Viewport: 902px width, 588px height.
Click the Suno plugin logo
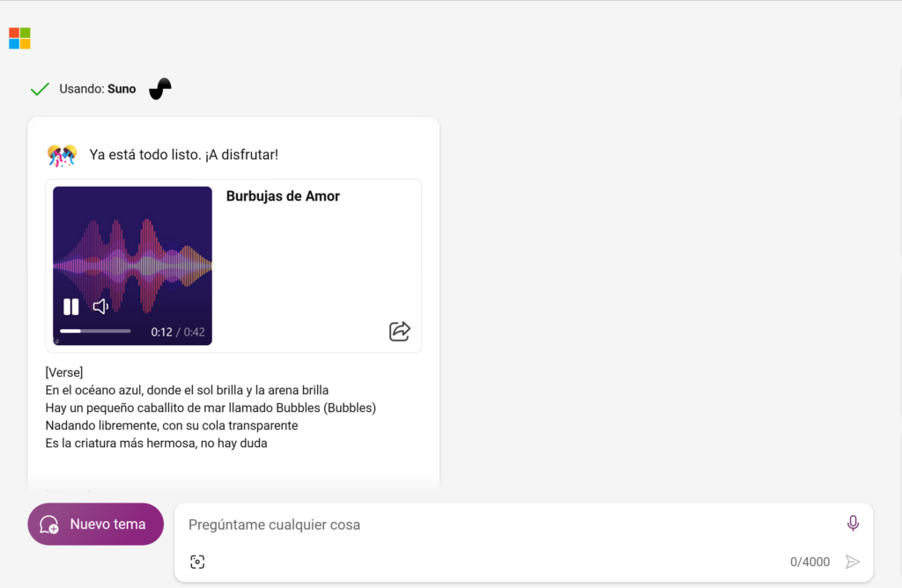160,89
